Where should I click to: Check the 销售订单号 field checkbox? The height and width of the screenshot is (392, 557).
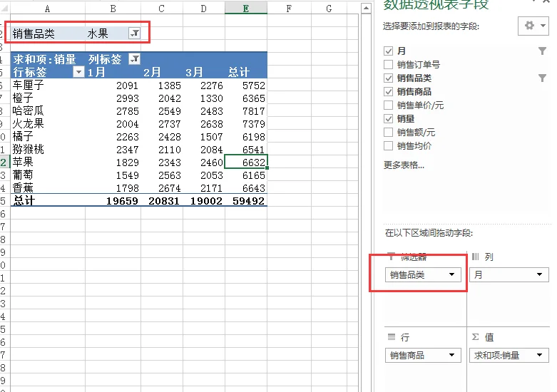(x=388, y=65)
